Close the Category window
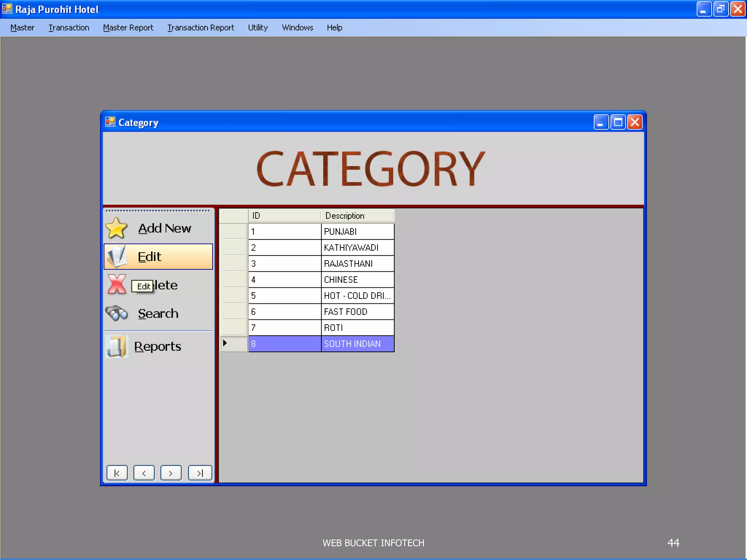The height and width of the screenshot is (560, 747). (635, 122)
